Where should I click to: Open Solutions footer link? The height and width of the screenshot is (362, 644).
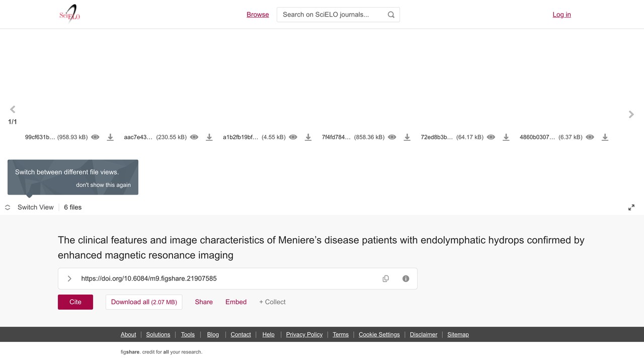point(158,334)
